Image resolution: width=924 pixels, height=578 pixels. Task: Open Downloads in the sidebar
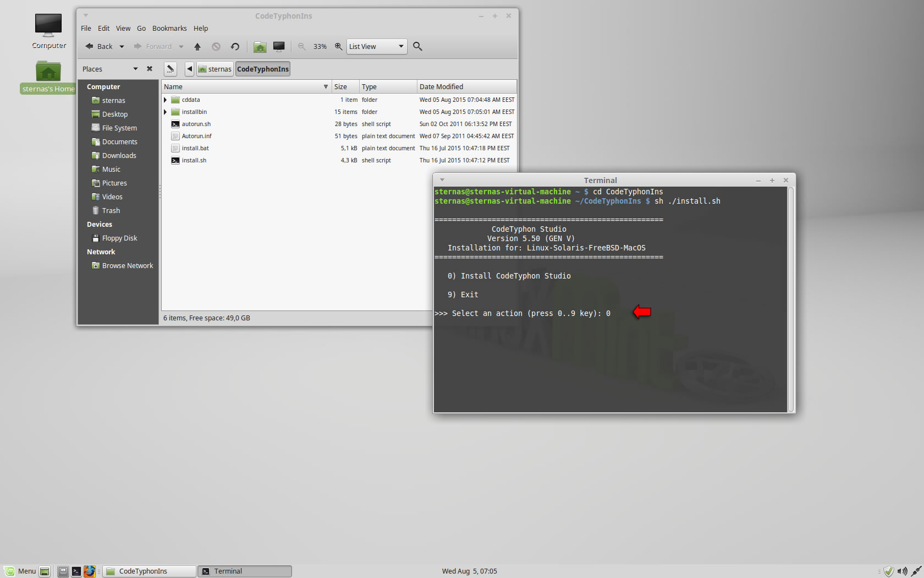click(119, 155)
